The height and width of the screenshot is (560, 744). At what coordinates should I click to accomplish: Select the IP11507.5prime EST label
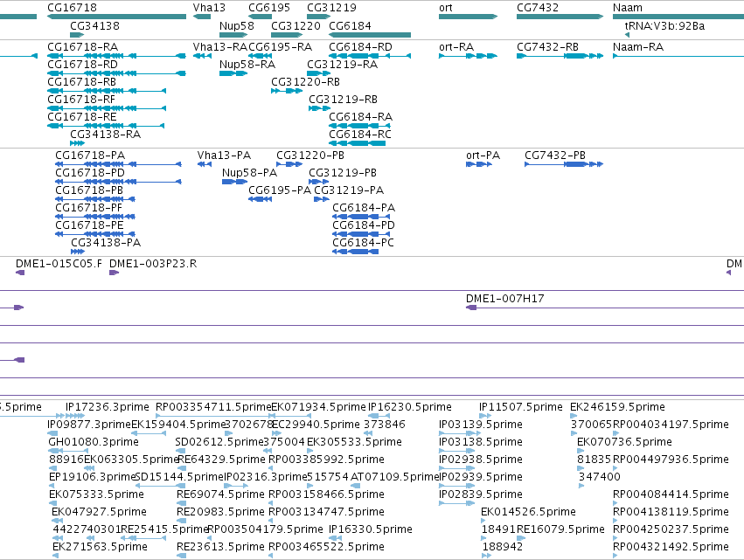coord(520,407)
